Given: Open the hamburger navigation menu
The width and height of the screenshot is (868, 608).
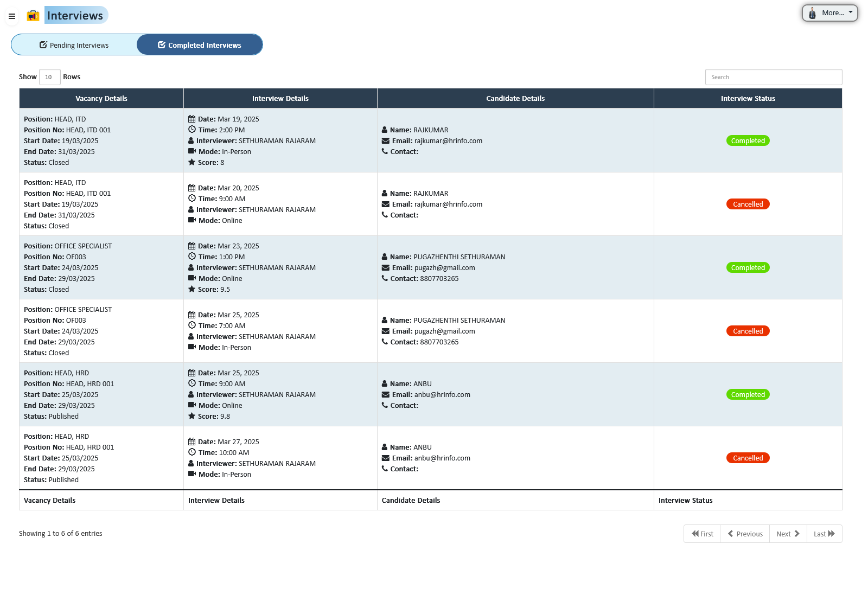Looking at the screenshot, I should point(12,16).
